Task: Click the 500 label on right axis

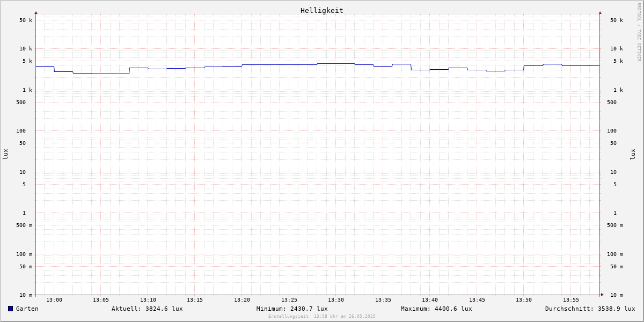Action: click(612, 103)
